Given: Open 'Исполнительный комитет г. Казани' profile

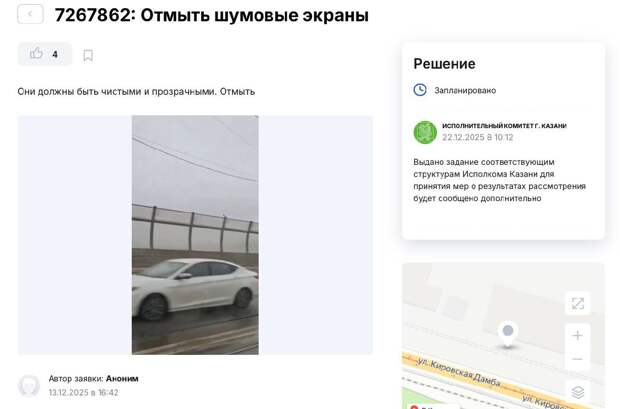Looking at the screenshot, I should (504, 126).
